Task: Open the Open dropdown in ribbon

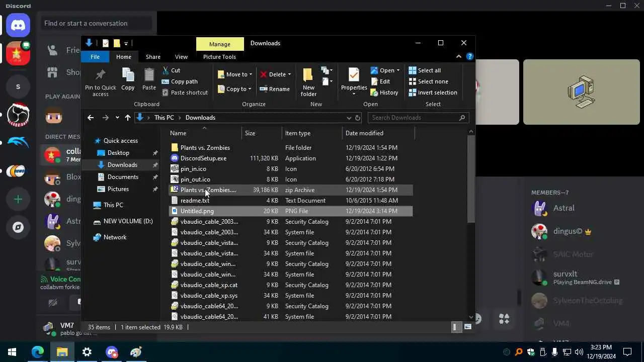Action: point(385,70)
